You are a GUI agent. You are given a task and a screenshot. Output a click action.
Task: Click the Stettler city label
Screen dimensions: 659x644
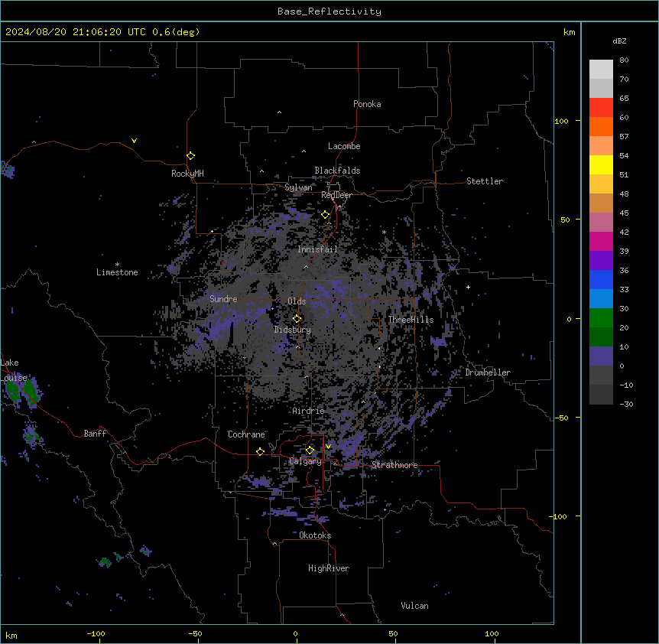tap(484, 181)
